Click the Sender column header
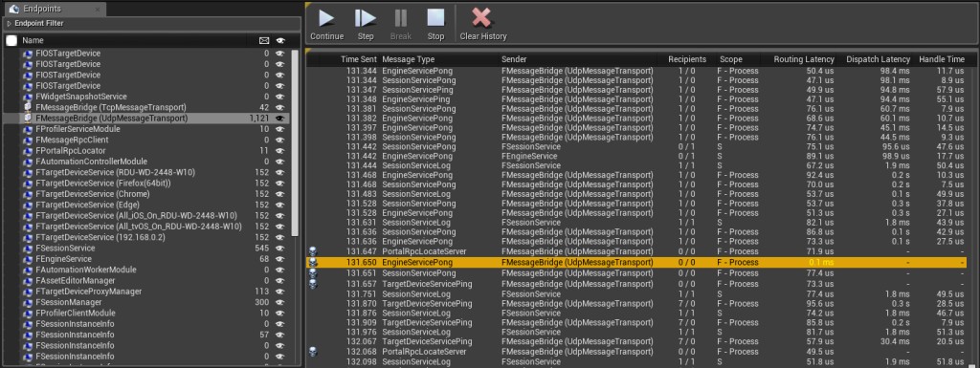This screenshot has width=980, height=368. pos(514,59)
